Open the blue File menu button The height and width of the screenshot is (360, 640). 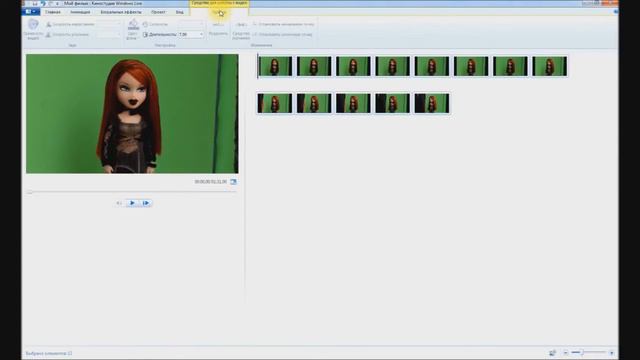(31, 12)
